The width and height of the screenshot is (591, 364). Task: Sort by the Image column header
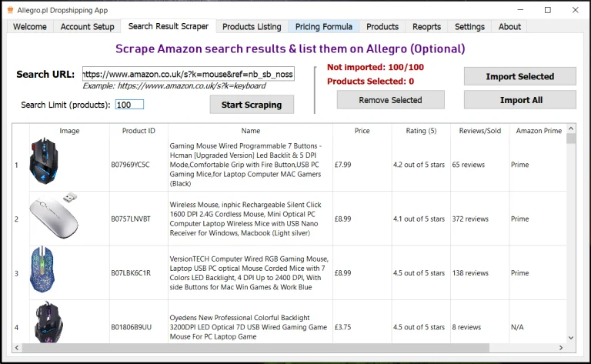[69, 131]
